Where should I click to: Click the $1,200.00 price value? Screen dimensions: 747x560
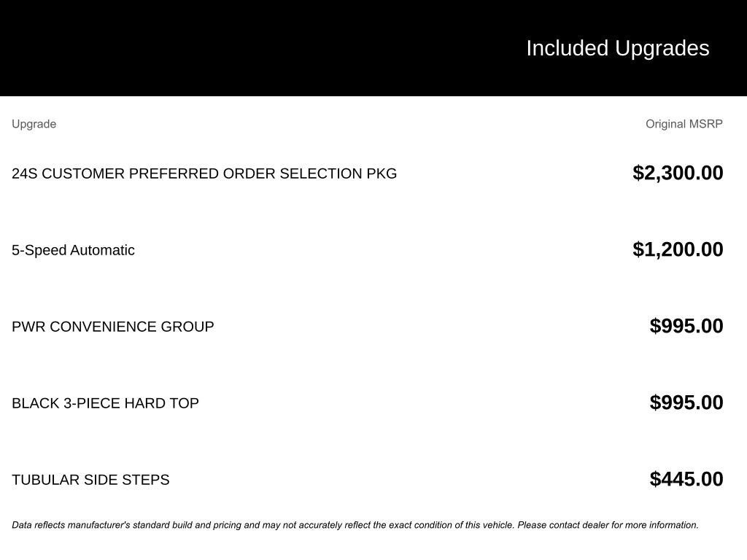[x=678, y=249]
